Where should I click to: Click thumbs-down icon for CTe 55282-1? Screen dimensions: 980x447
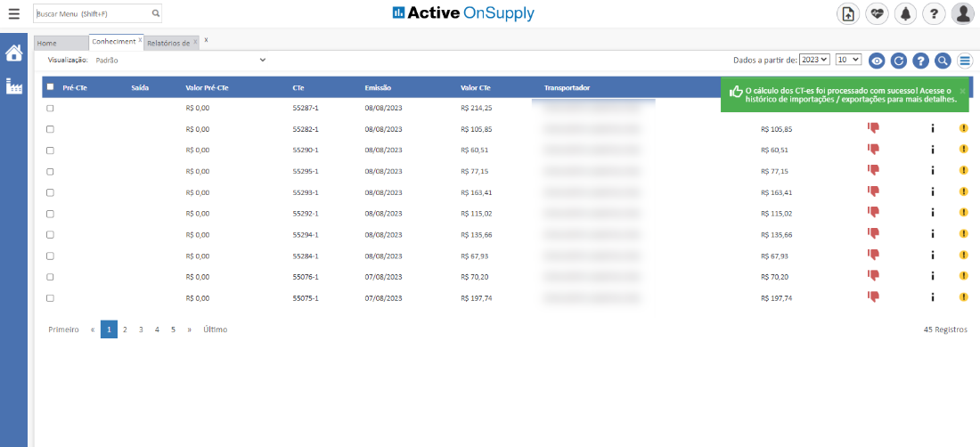(x=873, y=128)
